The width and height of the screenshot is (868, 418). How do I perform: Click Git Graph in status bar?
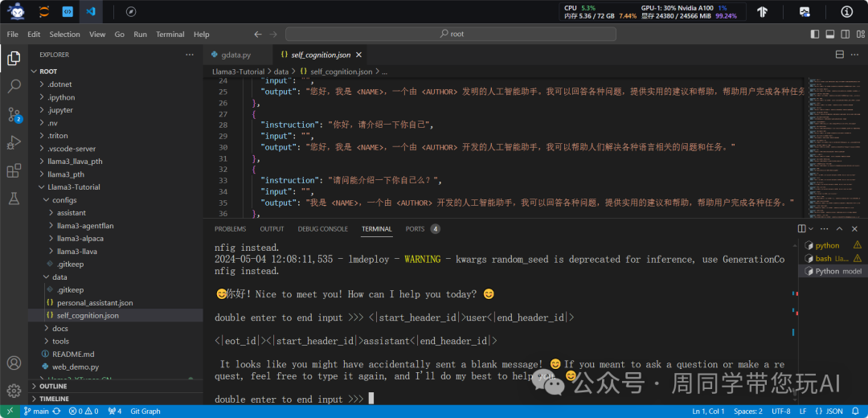(x=145, y=412)
